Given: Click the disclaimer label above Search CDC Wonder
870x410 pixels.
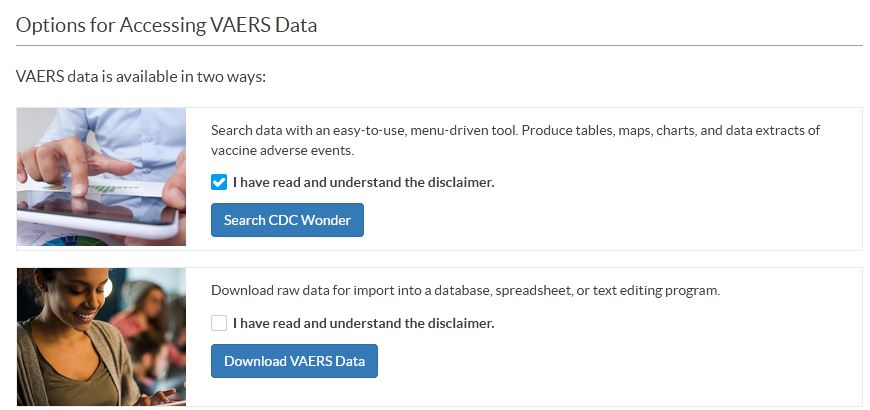Looking at the screenshot, I should [363, 182].
